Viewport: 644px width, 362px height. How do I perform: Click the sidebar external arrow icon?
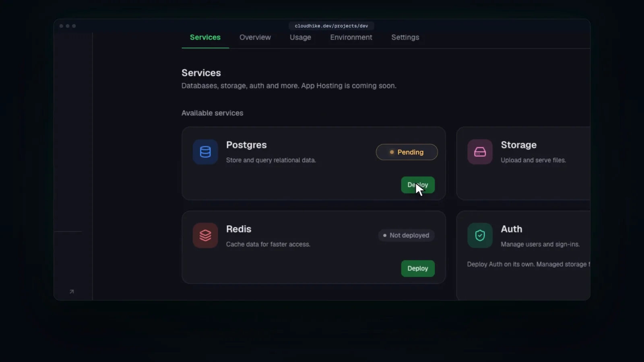click(x=72, y=292)
